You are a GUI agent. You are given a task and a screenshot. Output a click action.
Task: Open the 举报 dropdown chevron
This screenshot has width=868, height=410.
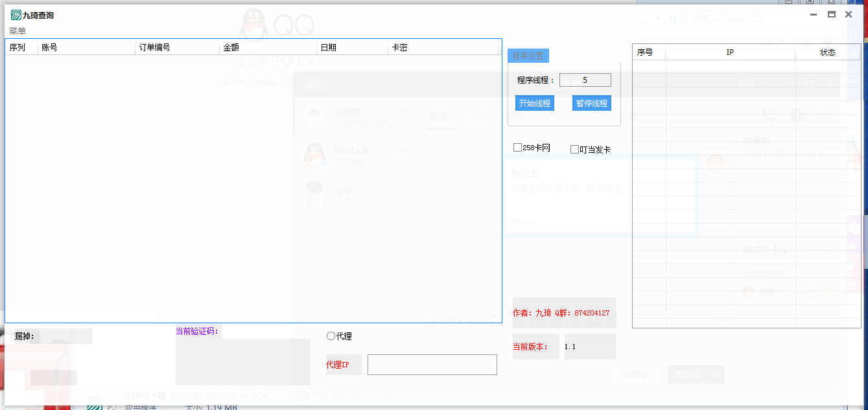[769, 83]
